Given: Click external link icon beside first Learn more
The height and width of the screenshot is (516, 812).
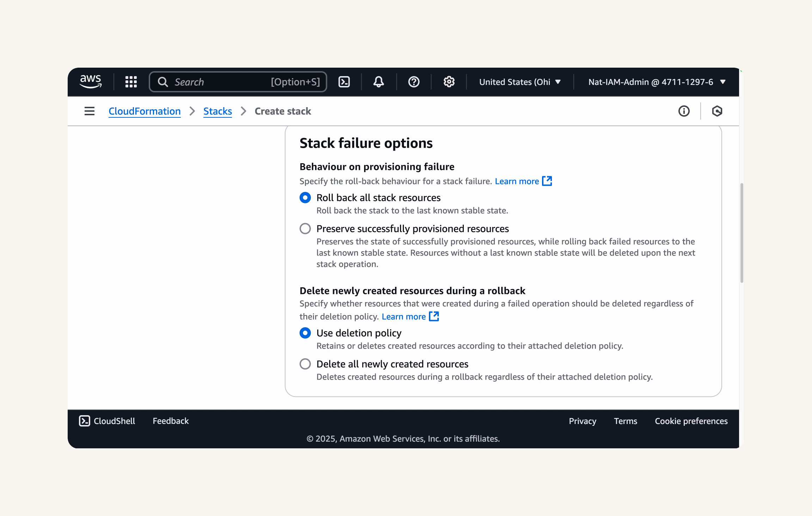Looking at the screenshot, I should pyautogui.click(x=547, y=181).
